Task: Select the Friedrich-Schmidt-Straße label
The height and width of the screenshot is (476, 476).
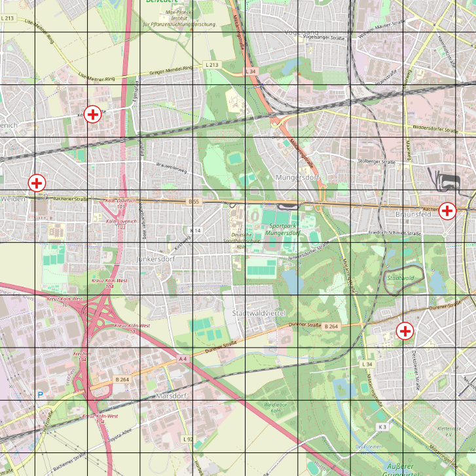Action: [x=395, y=233]
